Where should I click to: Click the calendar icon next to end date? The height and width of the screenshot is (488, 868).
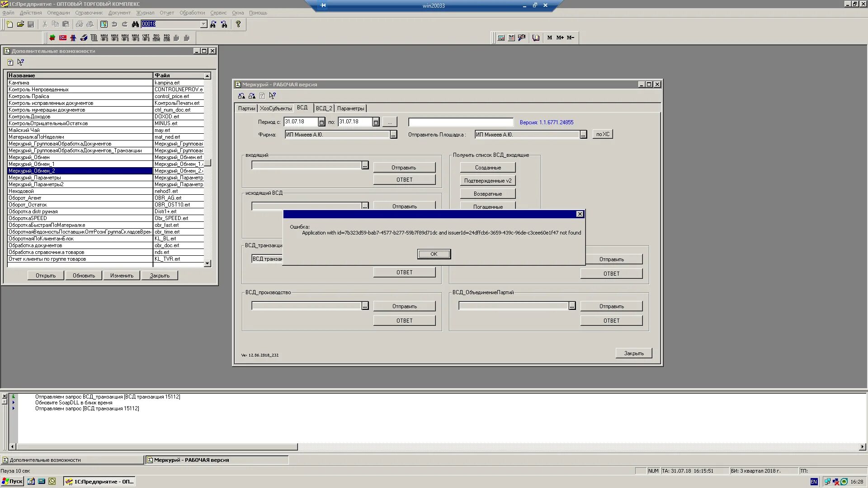click(x=375, y=122)
